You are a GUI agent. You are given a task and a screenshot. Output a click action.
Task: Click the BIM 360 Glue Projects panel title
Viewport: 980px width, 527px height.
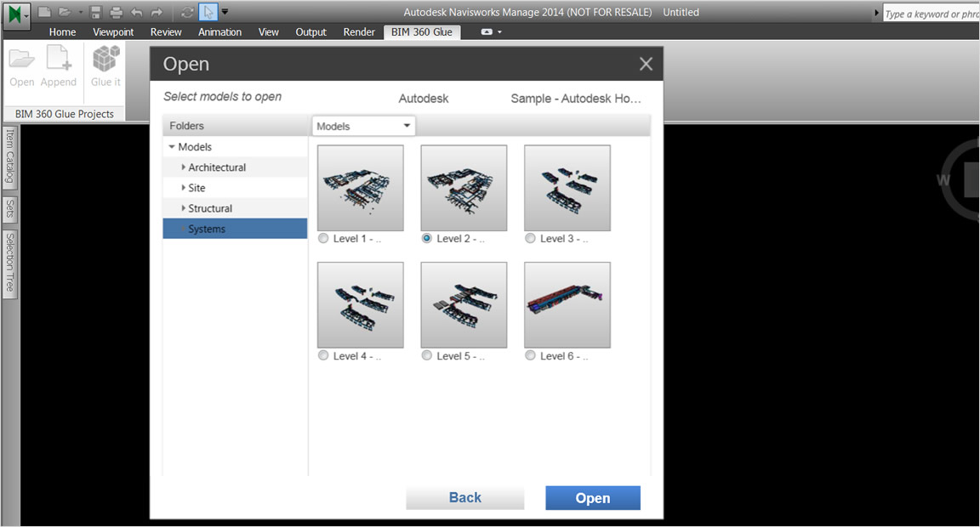[65, 114]
